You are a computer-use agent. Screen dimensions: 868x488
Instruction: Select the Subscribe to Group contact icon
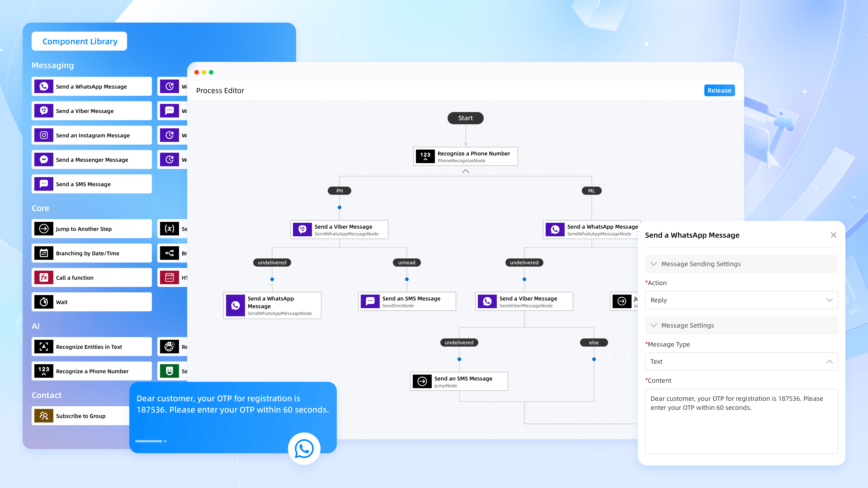tap(44, 416)
